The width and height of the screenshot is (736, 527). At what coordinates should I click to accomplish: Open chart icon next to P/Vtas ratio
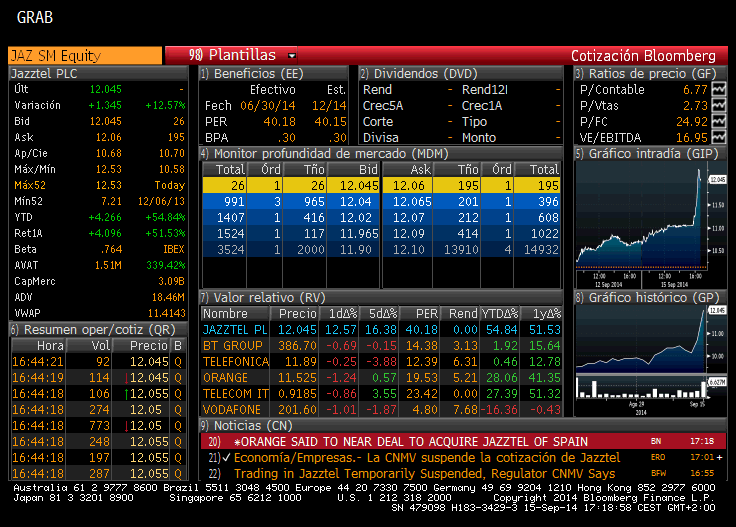click(719, 105)
